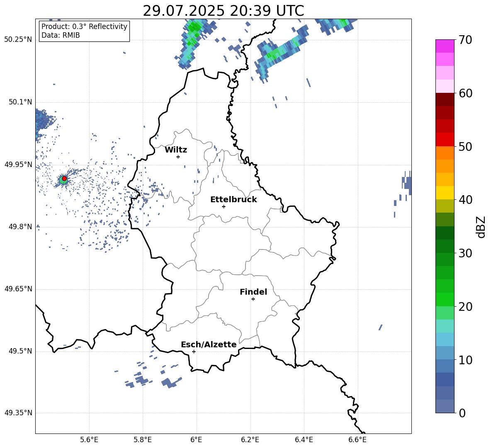
Task: Click the Wiltz city label
Action: [176, 150]
